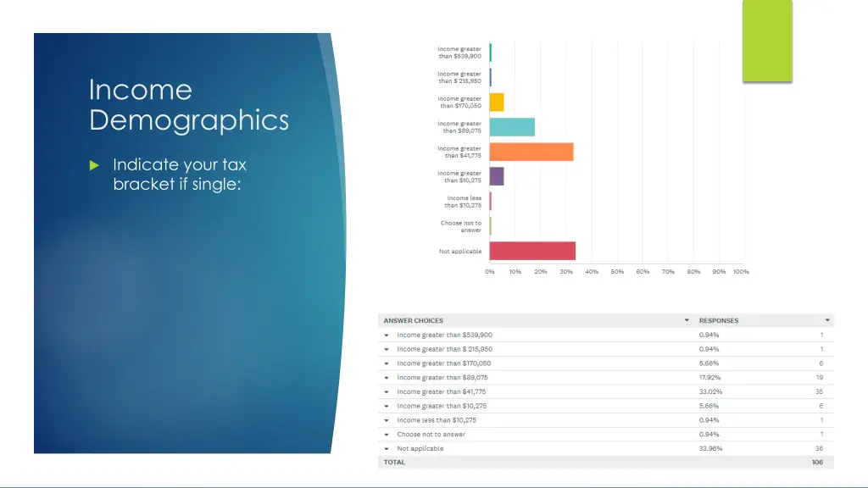This screenshot has width=868, height=488.
Task: Click the 'Income greater than $ 215,950' table row text
Action: [x=444, y=349]
